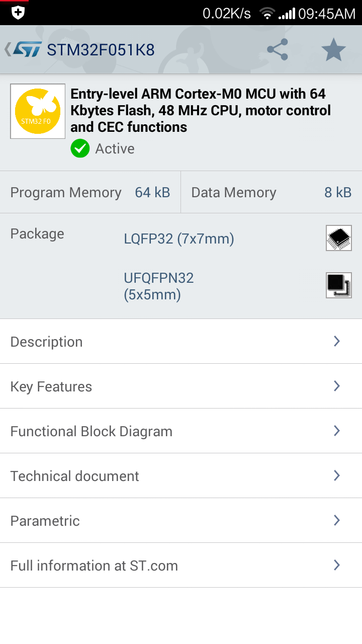Tap the STM32F051K8 title text
Viewport: 362px width, 644px height.
coord(101,50)
